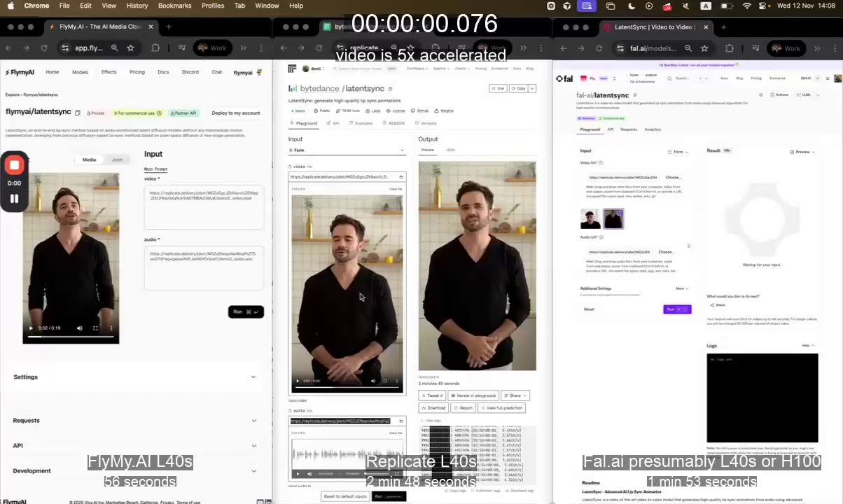The width and height of the screenshot is (843, 504).
Task: Switch to the Analytics tab in fal
Action: pyautogui.click(x=652, y=129)
